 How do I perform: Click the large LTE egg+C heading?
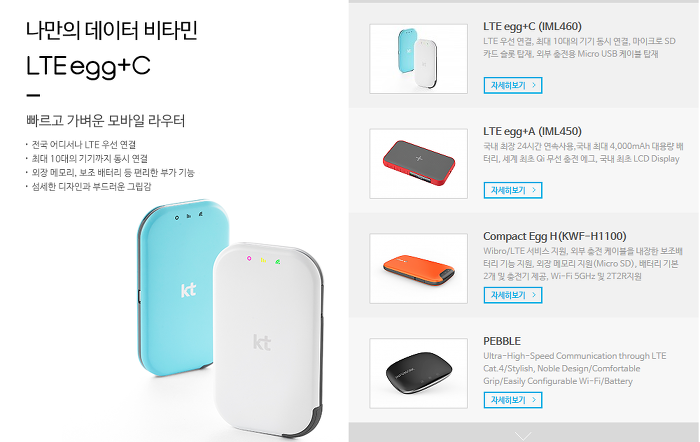(88, 67)
